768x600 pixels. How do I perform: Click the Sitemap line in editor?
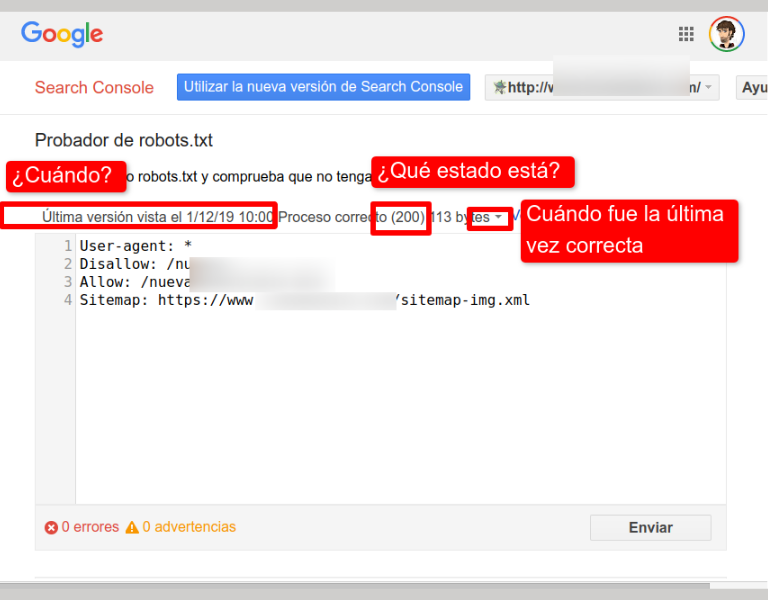tap(305, 300)
